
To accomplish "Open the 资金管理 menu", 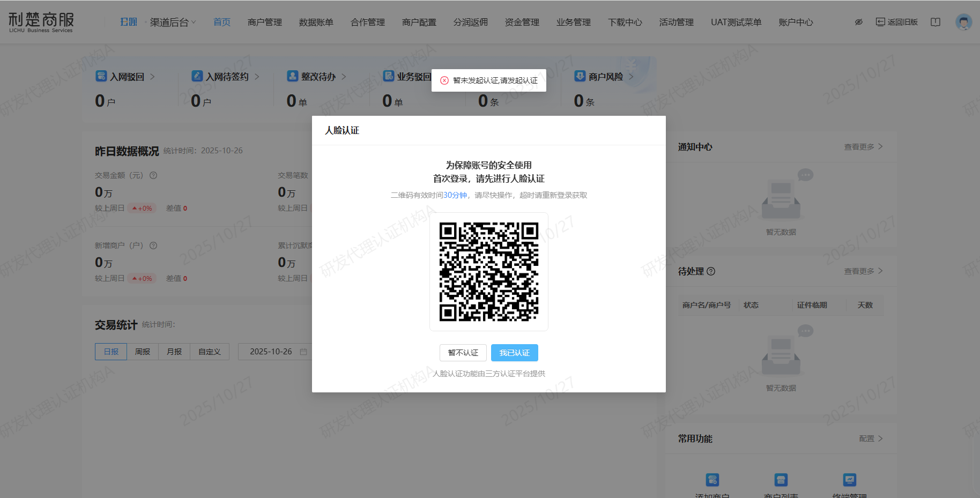I will pyautogui.click(x=522, y=22).
